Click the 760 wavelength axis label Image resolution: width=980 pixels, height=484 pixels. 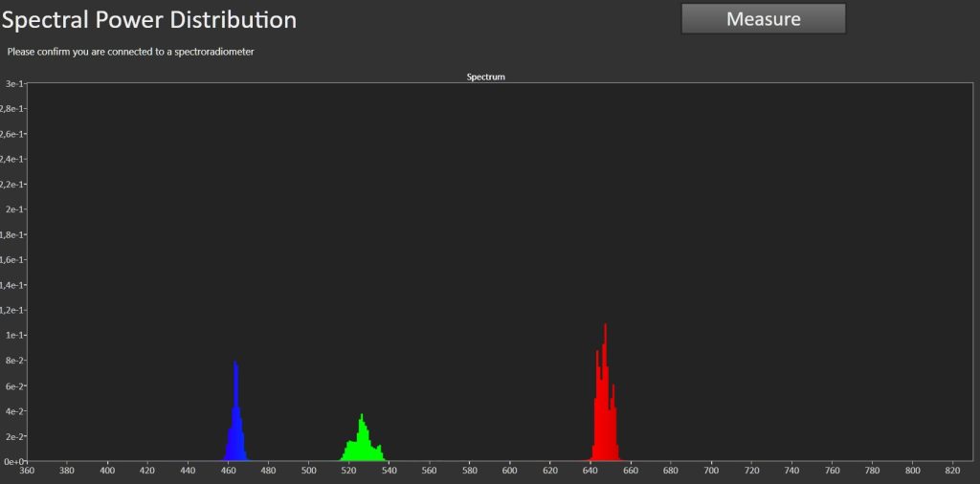coord(832,471)
